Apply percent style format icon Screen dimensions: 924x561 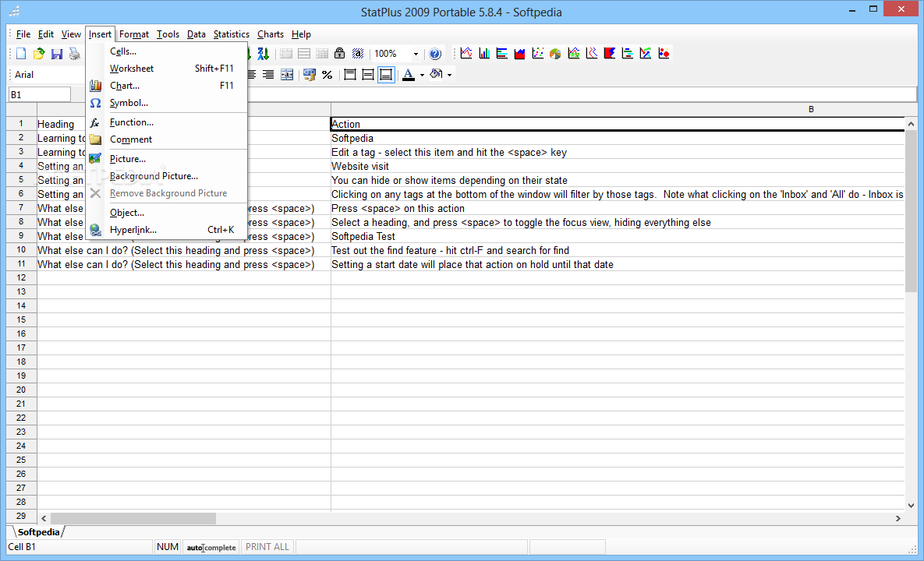[x=327, y=75]
